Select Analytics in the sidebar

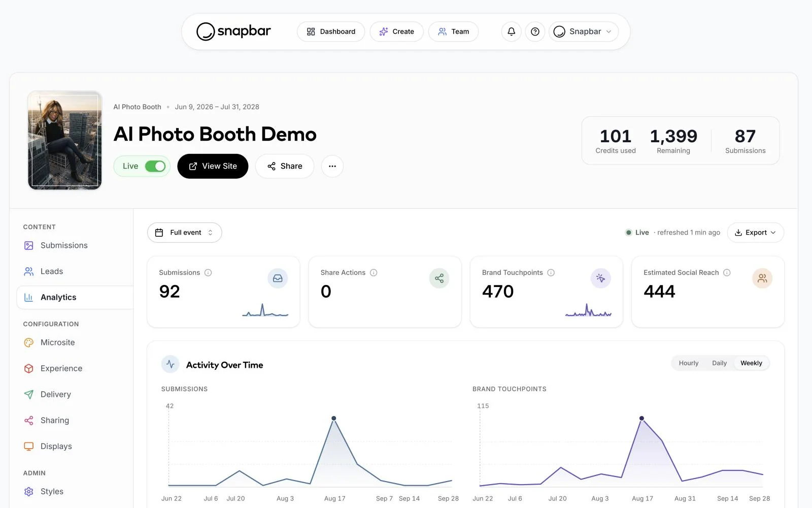[75, 297]
